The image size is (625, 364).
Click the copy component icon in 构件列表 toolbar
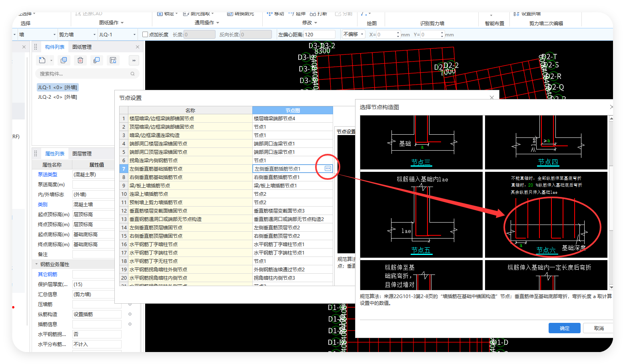(x=64, y=60)
